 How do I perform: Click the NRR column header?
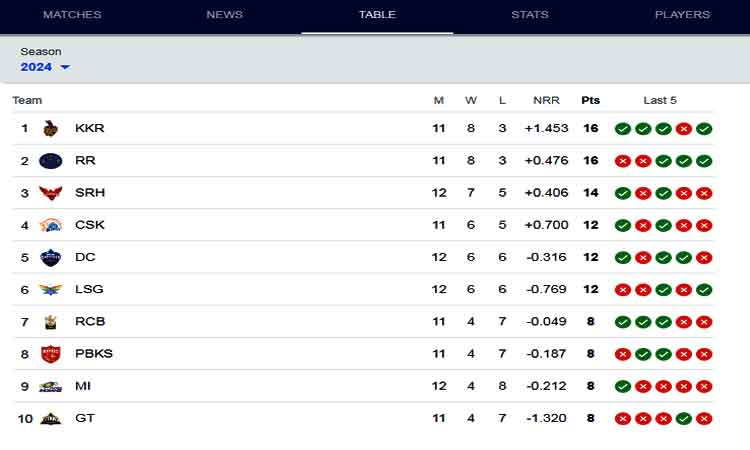point(546,100)
